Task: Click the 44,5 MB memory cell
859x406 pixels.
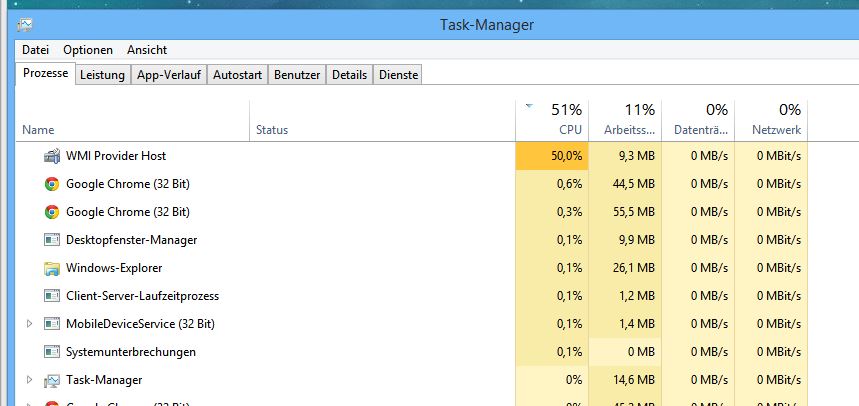Action: coord(625,184)
